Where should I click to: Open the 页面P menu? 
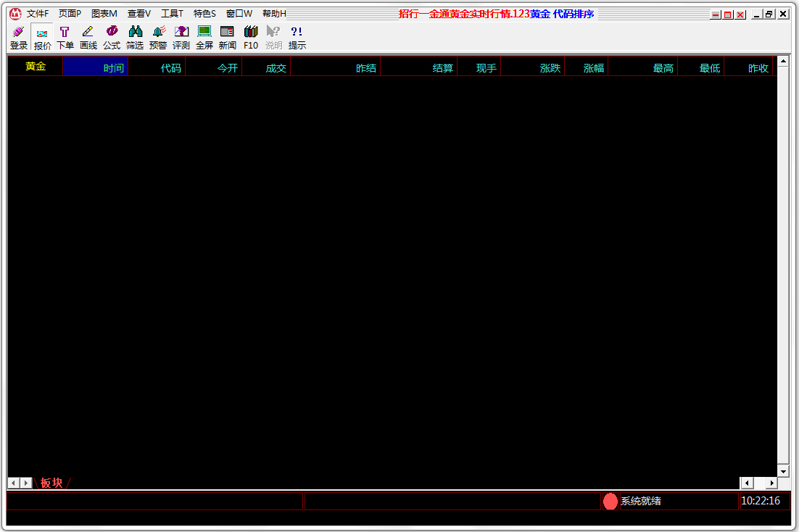70,14
